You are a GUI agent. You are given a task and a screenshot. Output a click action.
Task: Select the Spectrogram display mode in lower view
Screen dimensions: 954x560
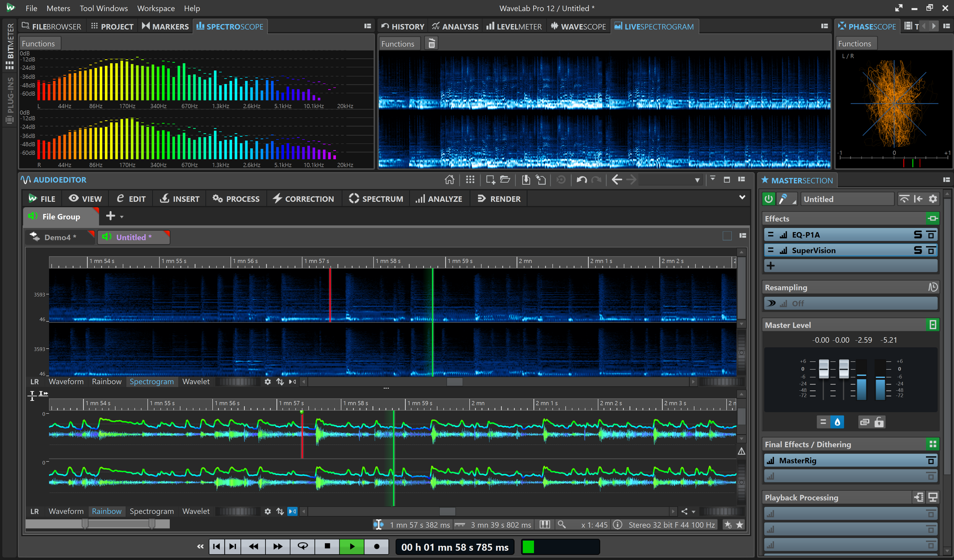coord(151,511)
